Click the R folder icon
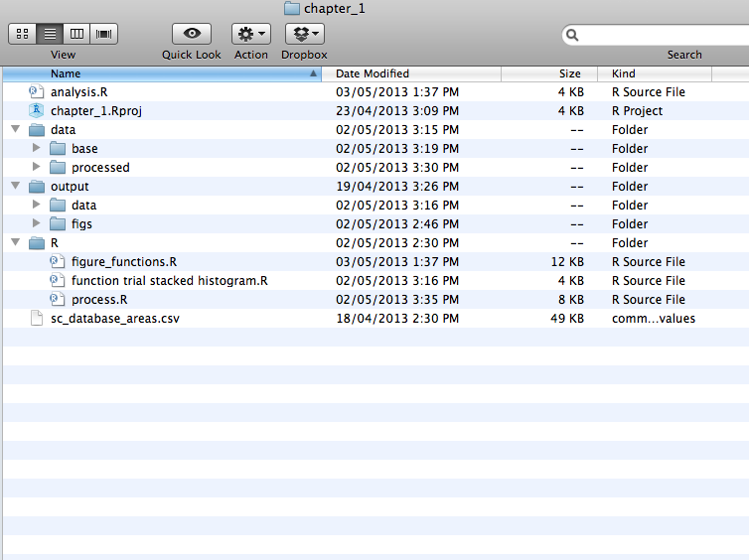 point(37,243)
